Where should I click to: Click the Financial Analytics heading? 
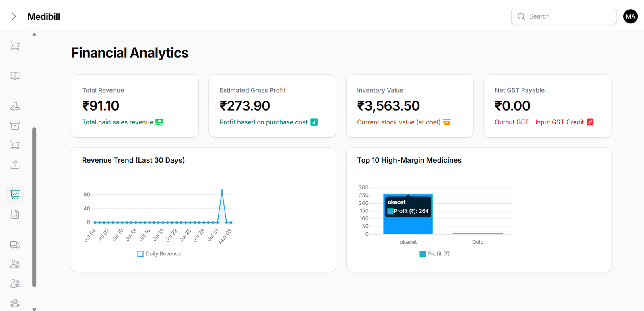click(130, 53)
